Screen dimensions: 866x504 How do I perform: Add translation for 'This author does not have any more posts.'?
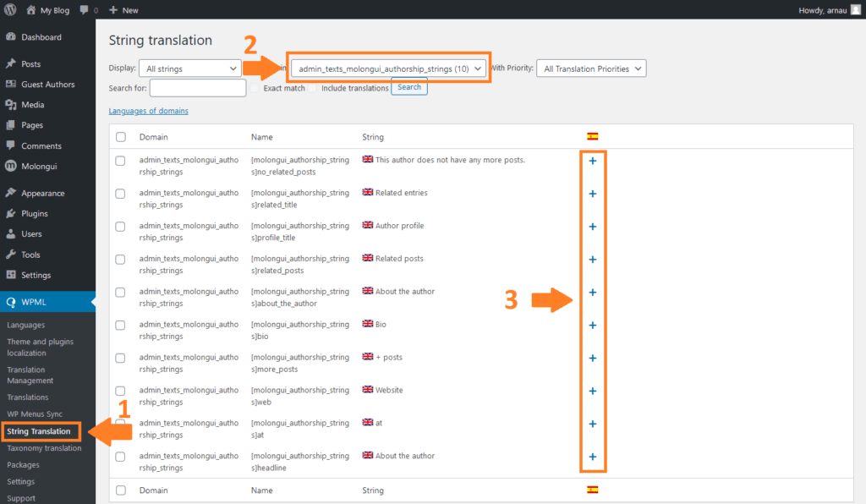(x=593, y=161)
